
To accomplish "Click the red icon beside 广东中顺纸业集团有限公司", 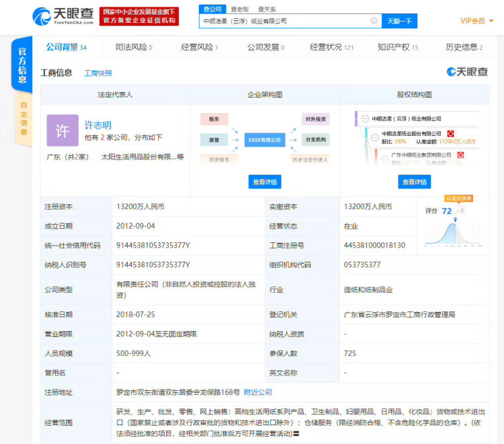I will pos(460,155).
